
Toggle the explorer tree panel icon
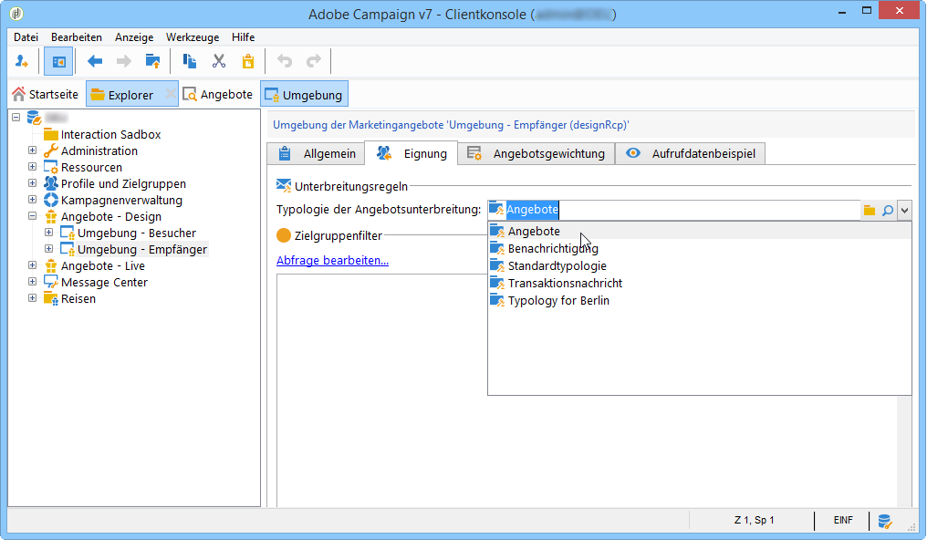pos(58,62)
